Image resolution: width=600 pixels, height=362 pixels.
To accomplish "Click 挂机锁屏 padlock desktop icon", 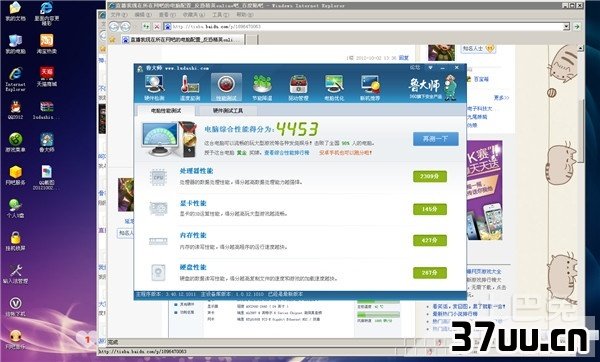I will 15,241.
